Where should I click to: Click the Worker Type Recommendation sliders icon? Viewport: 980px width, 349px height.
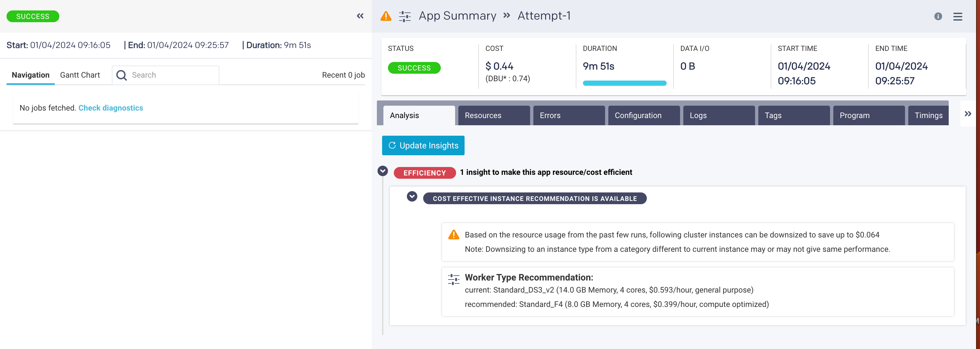coord(453,279)
